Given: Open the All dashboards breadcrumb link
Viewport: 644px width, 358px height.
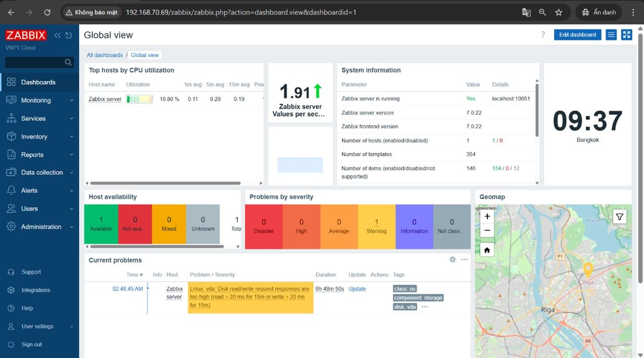Looking at the screenshot, I should pos(105,55).
